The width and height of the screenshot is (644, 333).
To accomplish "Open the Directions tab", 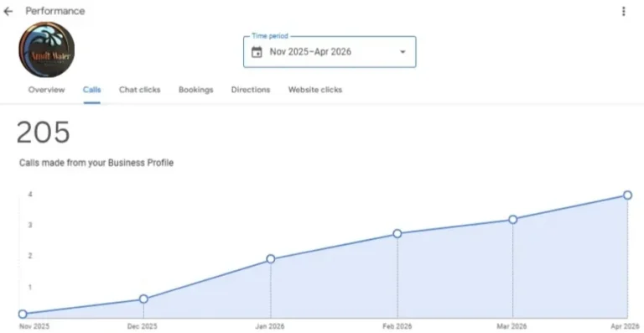I will point(251,90).
